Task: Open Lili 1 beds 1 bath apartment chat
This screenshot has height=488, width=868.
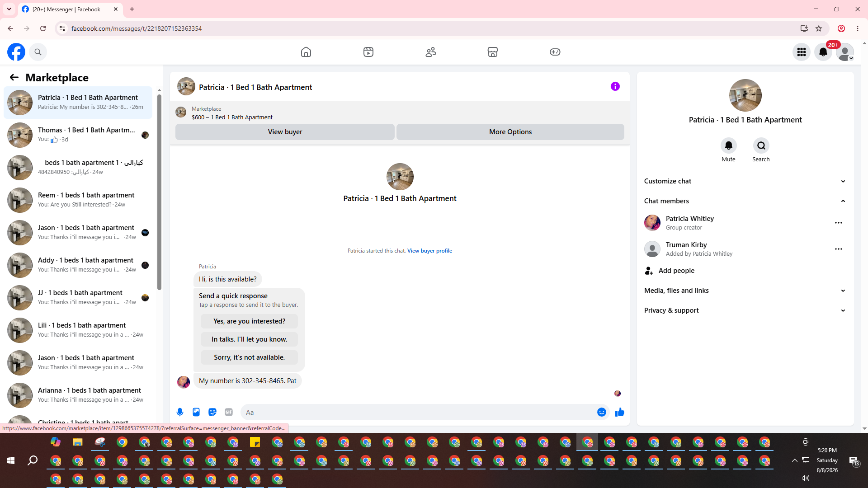Action: [78, 330]
